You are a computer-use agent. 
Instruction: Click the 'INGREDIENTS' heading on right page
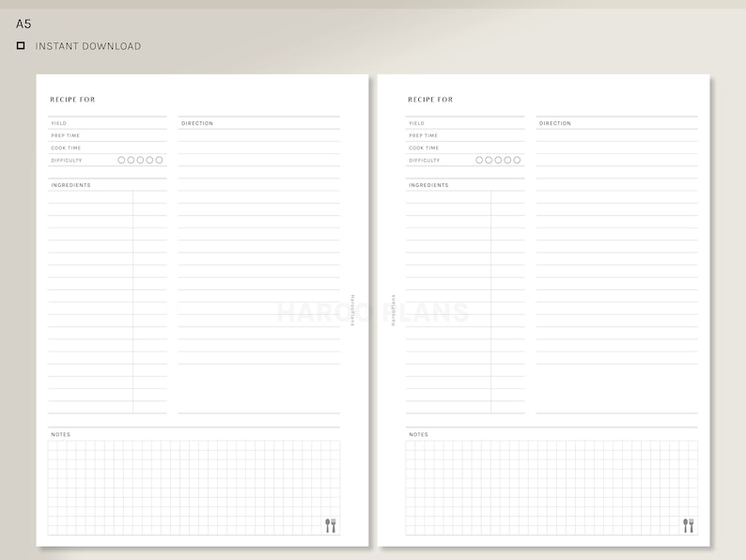coord(428,185)
